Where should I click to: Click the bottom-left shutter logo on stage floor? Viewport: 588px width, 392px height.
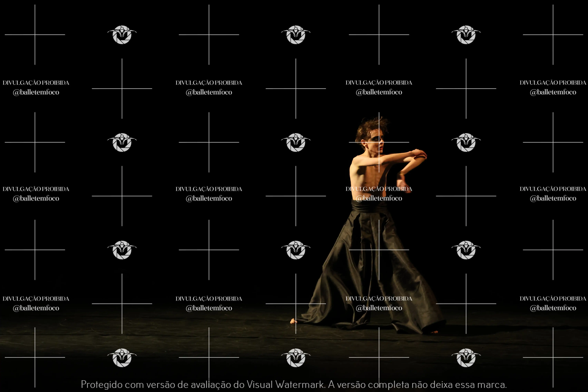tap(122, 358)
